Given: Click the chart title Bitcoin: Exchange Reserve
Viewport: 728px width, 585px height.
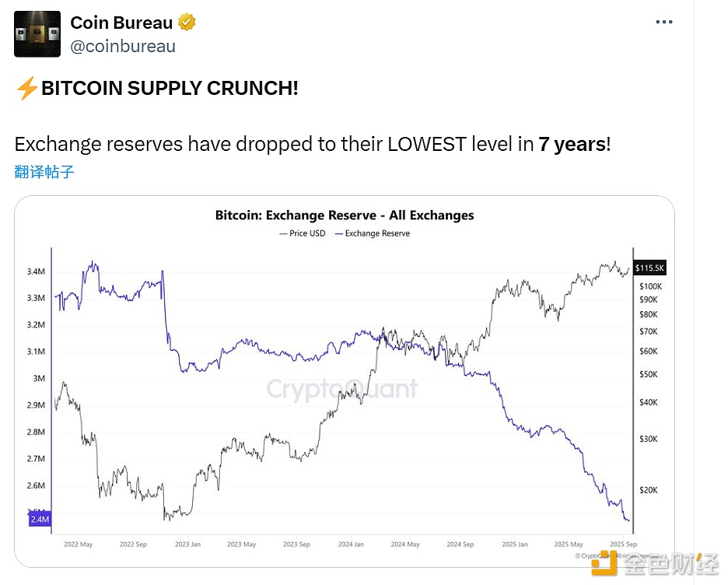Looking at the screenshot, I should pyautogui.click(x=345, y=215).
